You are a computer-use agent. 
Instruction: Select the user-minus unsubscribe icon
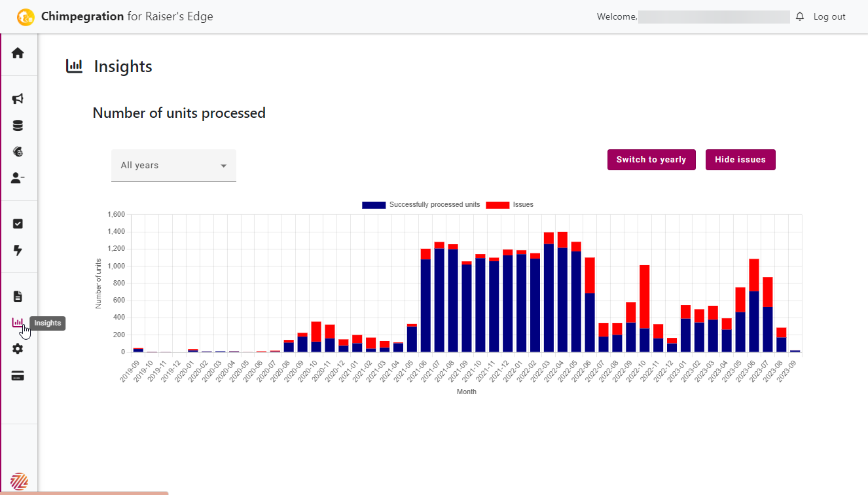tap(18, 177)
